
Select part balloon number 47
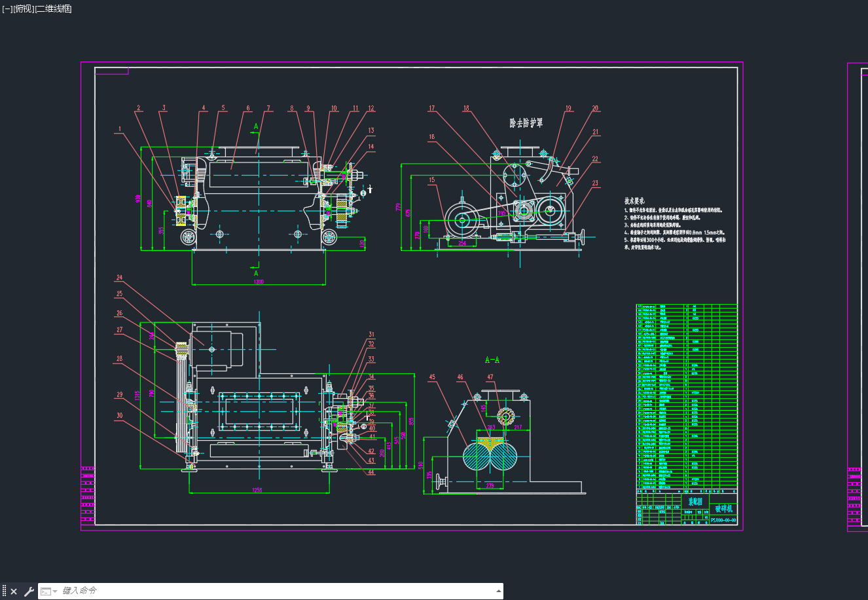coord(490,377)
